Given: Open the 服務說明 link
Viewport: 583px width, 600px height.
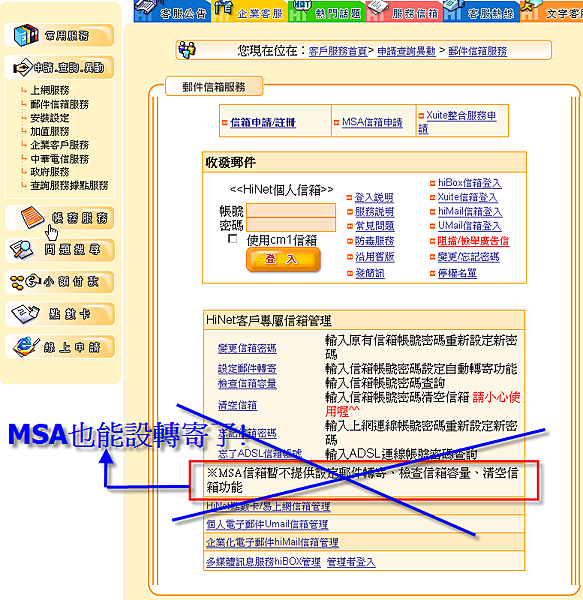Looking at the screenshot, I should tap(375, 212).
